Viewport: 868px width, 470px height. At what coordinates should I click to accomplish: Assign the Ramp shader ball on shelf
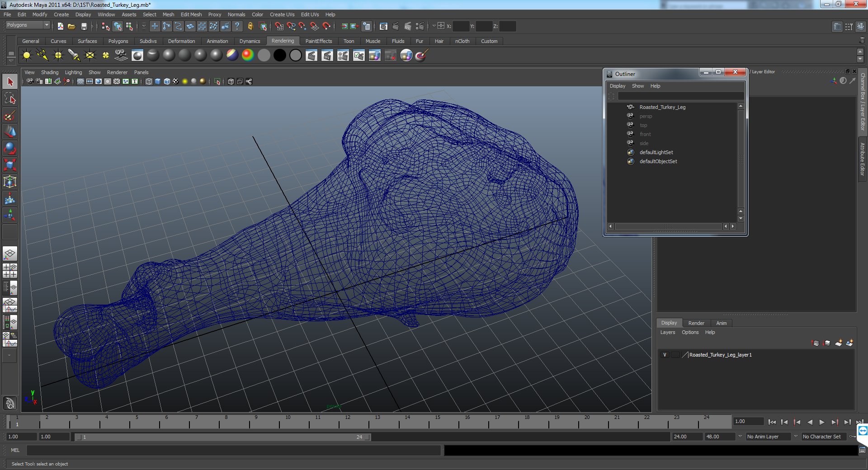click(248, 55)
